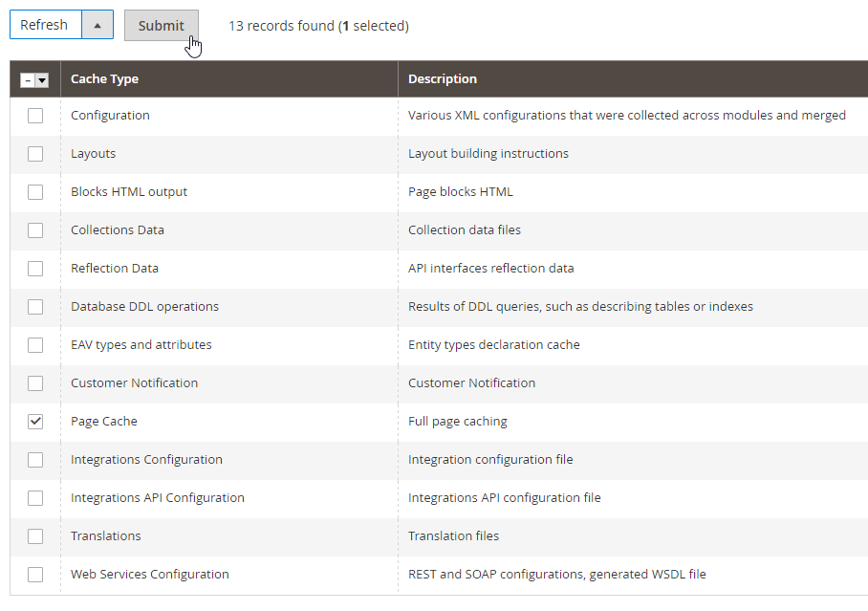The image size is (868, 611).
Task: Click "Integration configuration file" description
Action: (490, 459)
